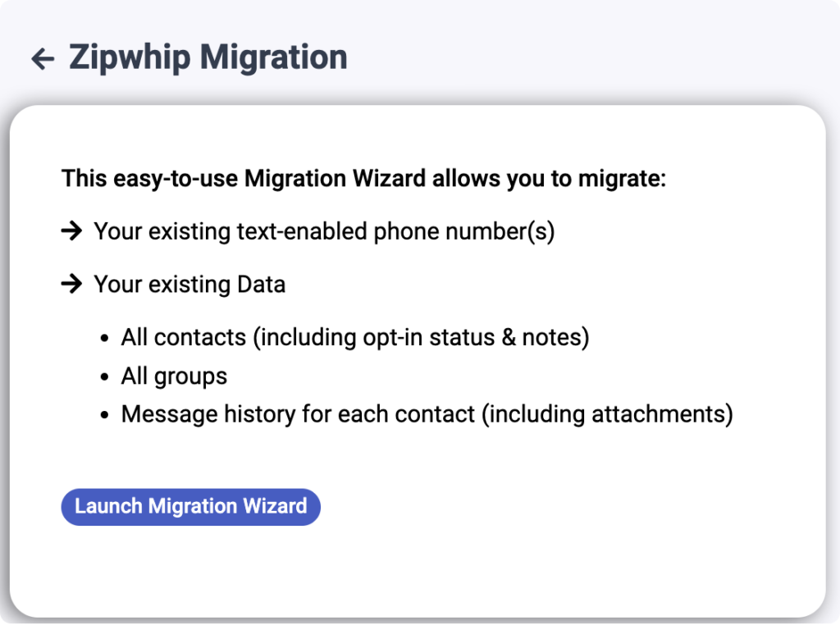This screenshot has width=840, height=625.
Task: Click the All groups list entry
Action: click(x=174, y=376)
